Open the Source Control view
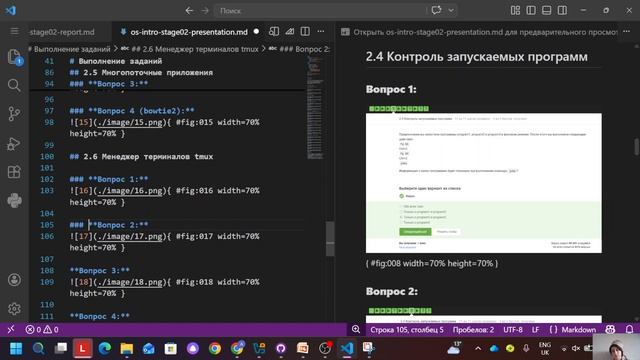 coord(14,114)
